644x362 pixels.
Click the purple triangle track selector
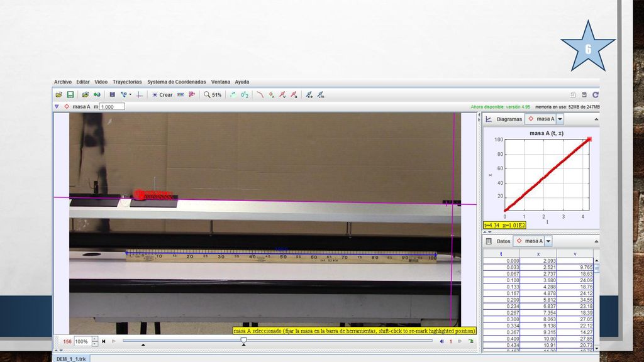click(x=57, y=107)
